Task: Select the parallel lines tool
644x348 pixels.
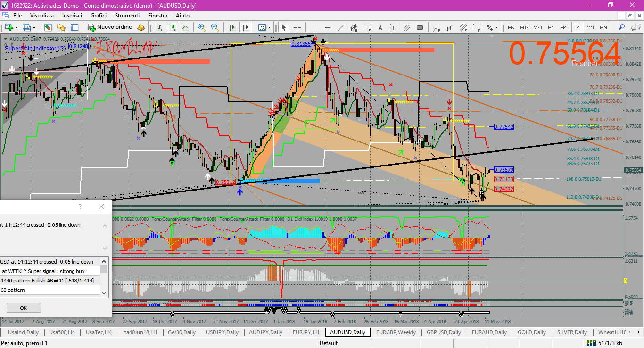Action: [407, 27]
